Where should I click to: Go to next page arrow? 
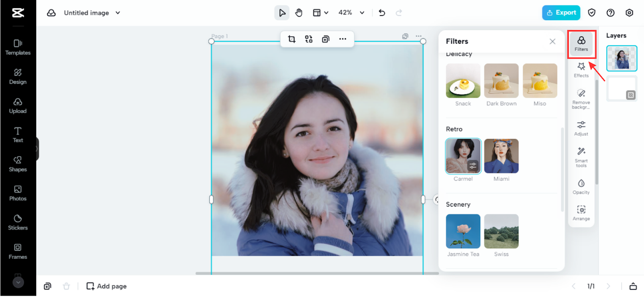608,286
